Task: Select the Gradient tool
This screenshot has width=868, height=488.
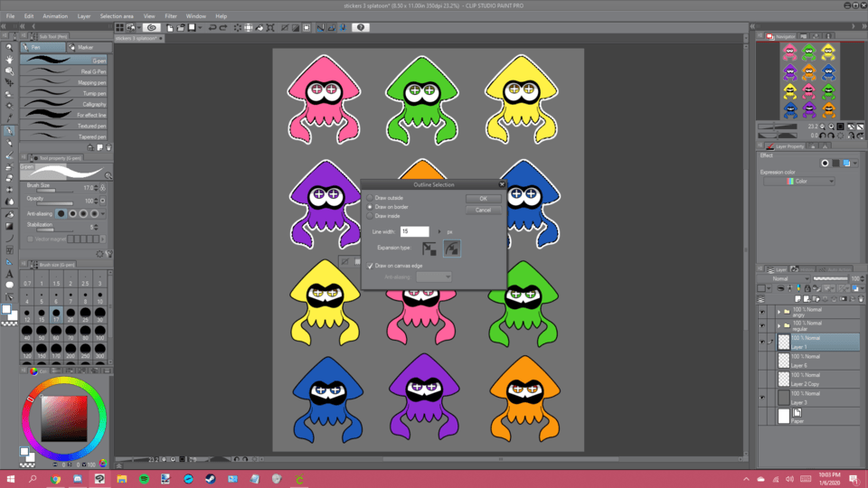Action: click(x=9, y=226)
